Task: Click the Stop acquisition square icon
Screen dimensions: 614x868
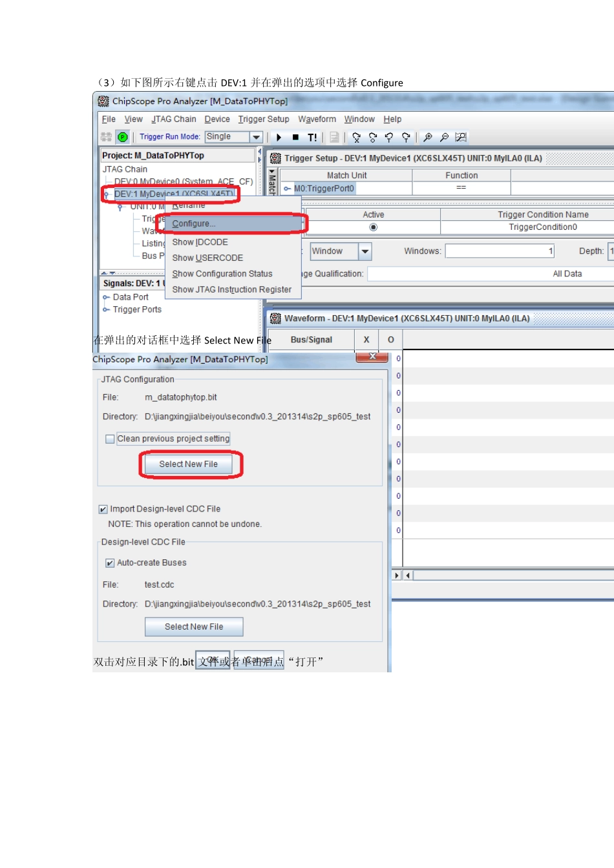Action: point(295,138)
